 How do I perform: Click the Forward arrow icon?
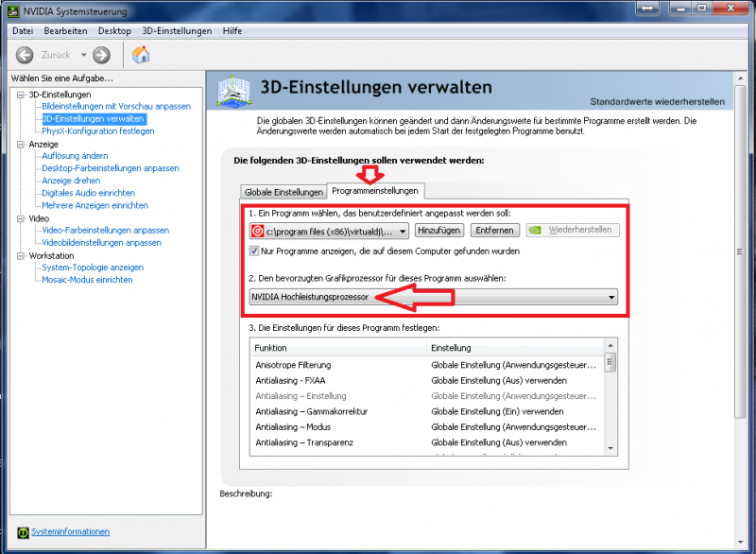click(101, 55)
